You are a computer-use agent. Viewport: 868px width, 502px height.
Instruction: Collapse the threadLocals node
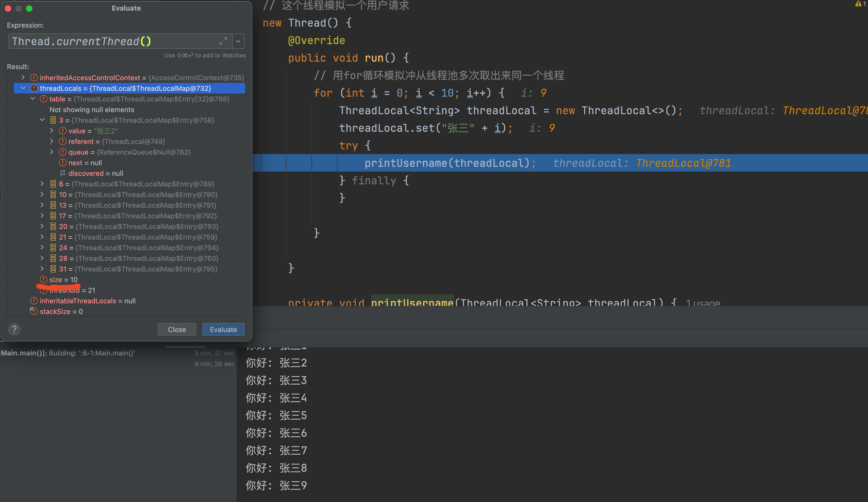tap(23, 88)
